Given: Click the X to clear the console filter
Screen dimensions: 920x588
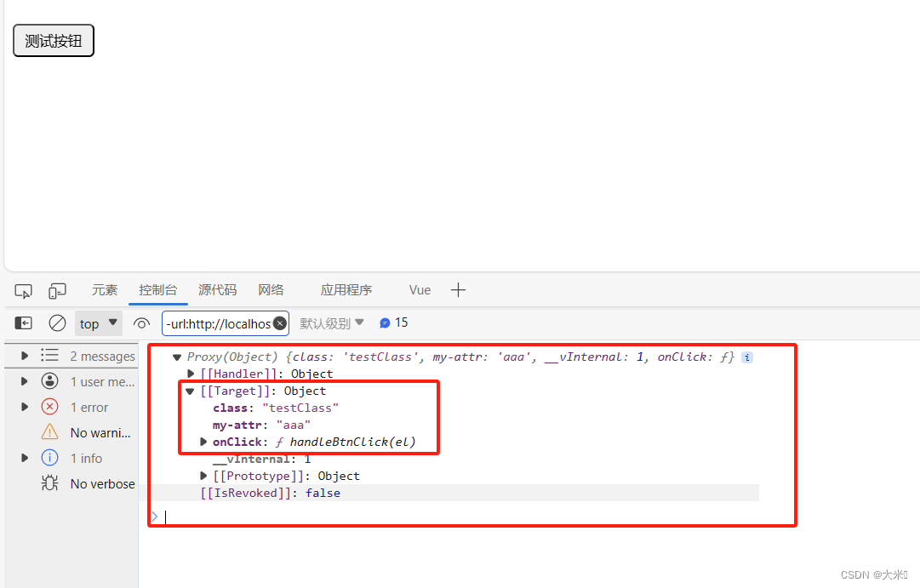Looking at the screenshot, I should point(280,323).
